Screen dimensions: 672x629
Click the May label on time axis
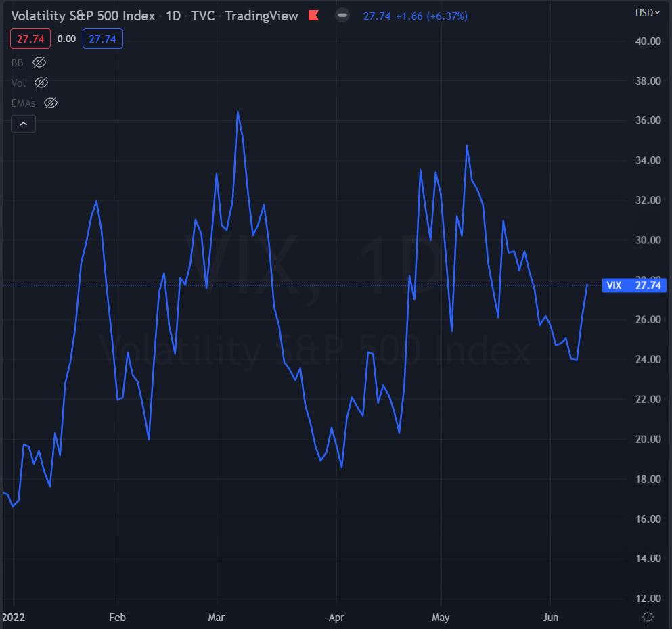click(441, 618)
